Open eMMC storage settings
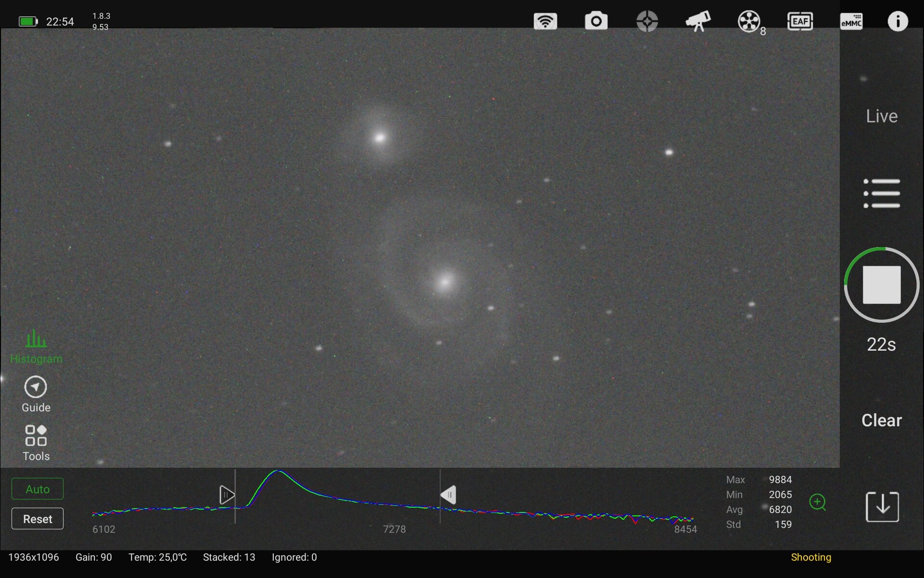 (851, 22)
